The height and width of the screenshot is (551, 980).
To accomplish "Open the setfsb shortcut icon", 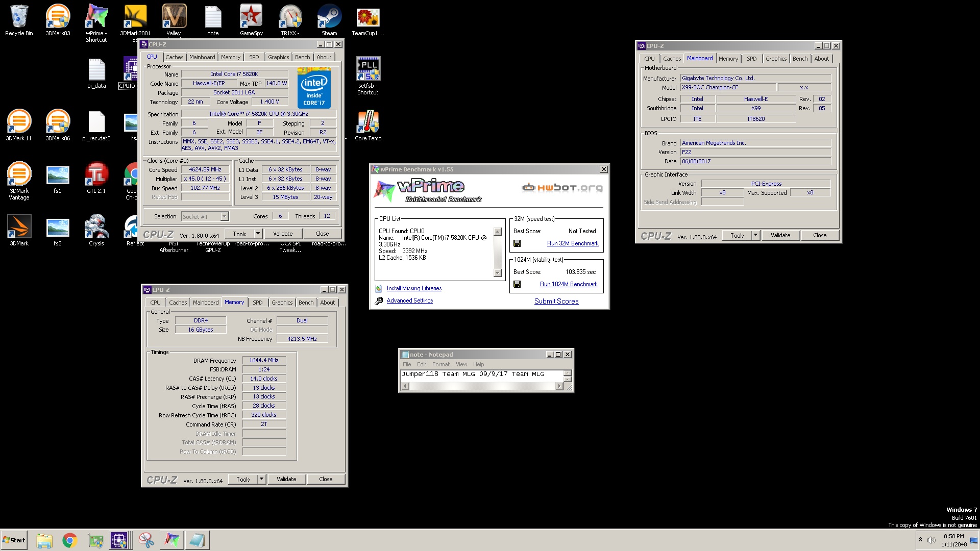I will tap(368, 76).
